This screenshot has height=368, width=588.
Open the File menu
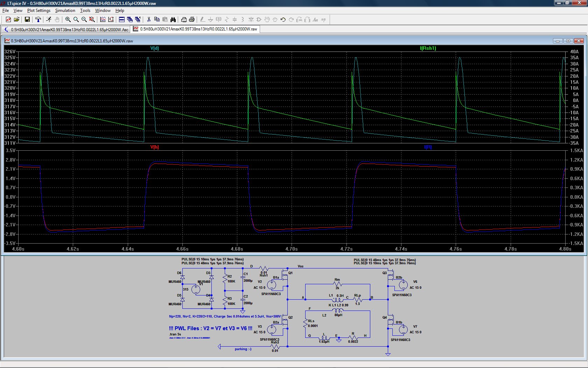pyautogui.click(x=6, y=11)
